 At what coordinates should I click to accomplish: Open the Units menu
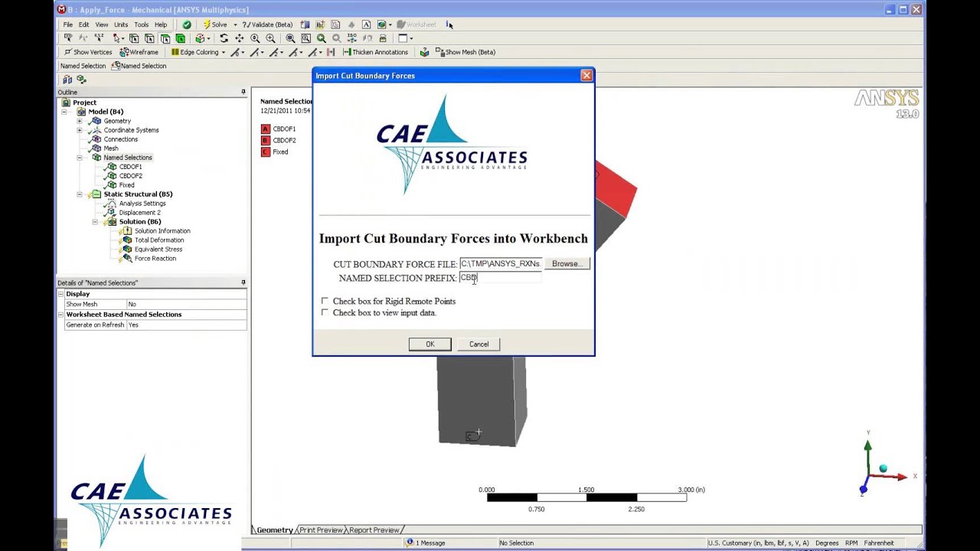click(x=121, y=24)
